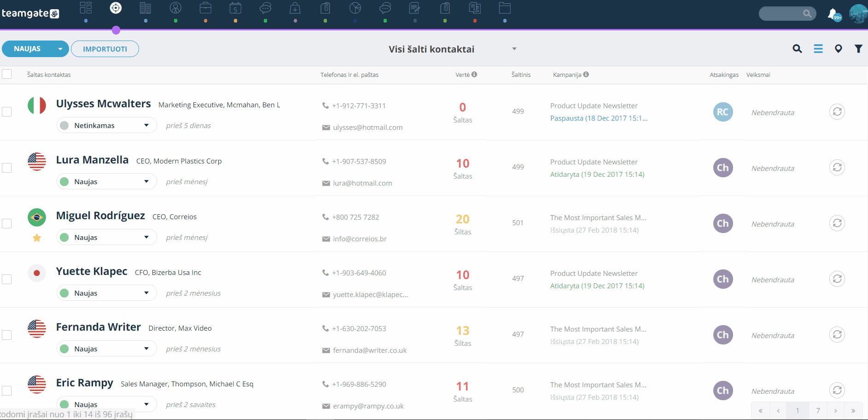Go to page 7 in pagination
The width and height of the screenshot is (868, 420).
pyautogui.click(x=818, y=410)
